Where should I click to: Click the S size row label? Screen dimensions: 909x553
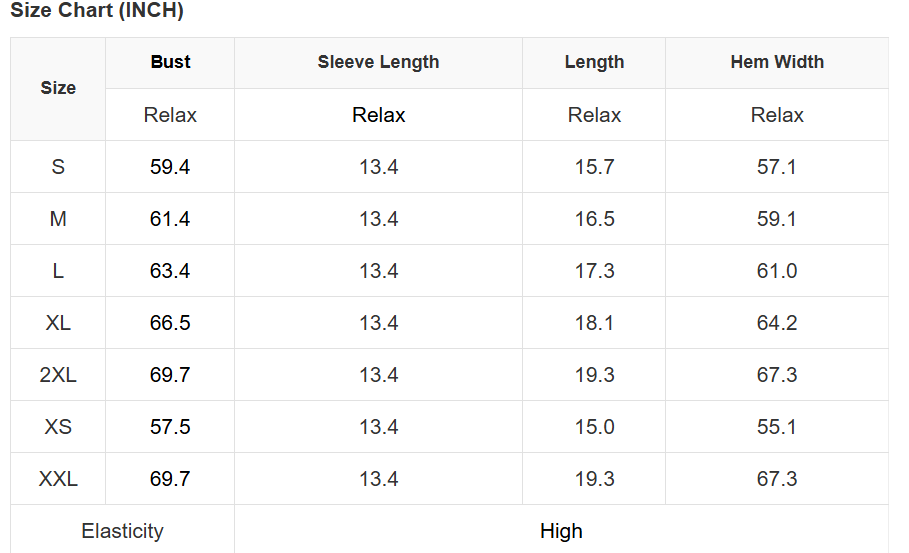click(x=58, y=167)
